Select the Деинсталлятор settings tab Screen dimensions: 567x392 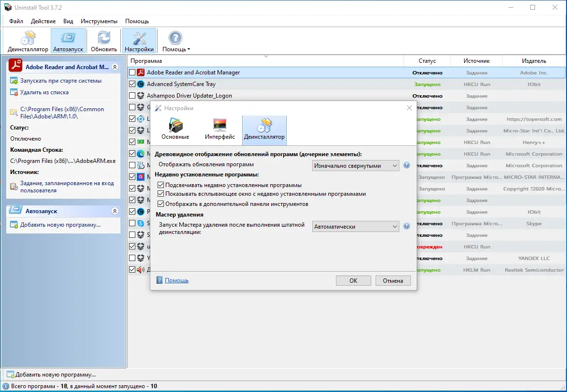264,130
